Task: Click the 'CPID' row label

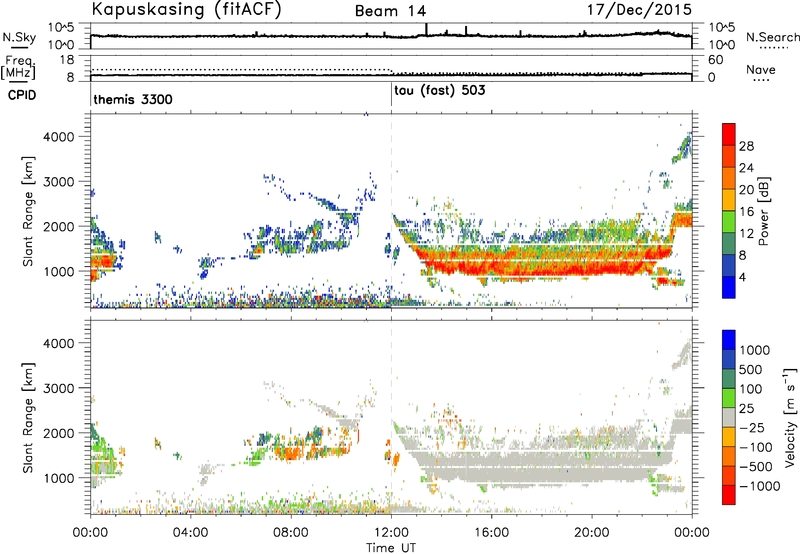Action: coord(22,95)
